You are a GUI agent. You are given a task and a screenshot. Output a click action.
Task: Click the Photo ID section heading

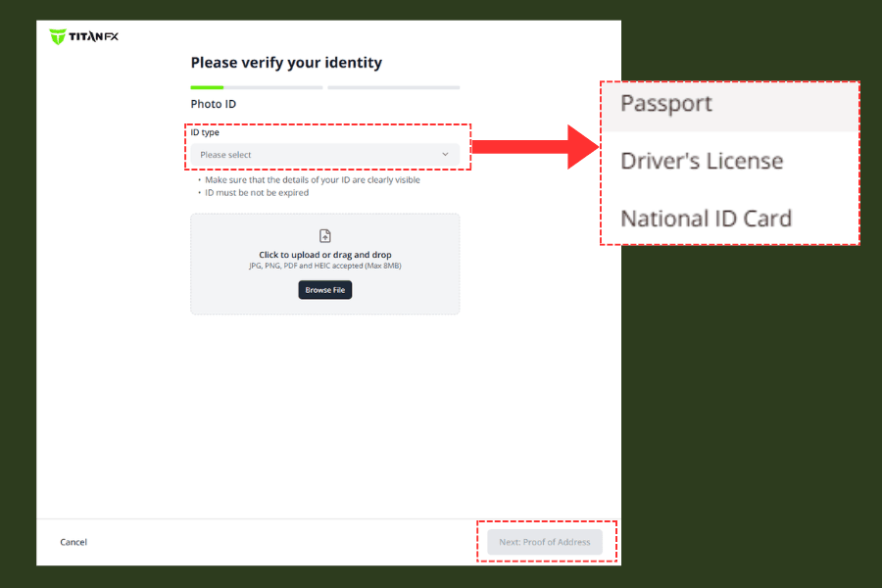(x=213, y=104)
